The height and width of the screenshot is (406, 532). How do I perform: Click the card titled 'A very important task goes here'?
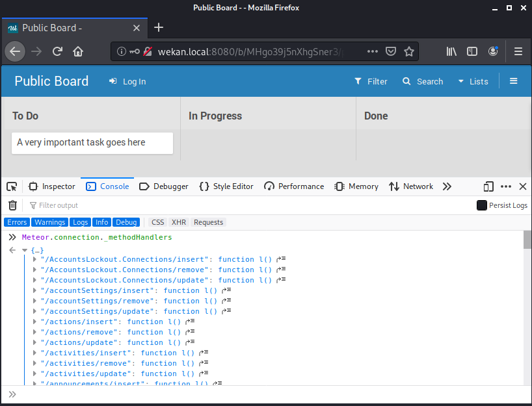(92, 143)
